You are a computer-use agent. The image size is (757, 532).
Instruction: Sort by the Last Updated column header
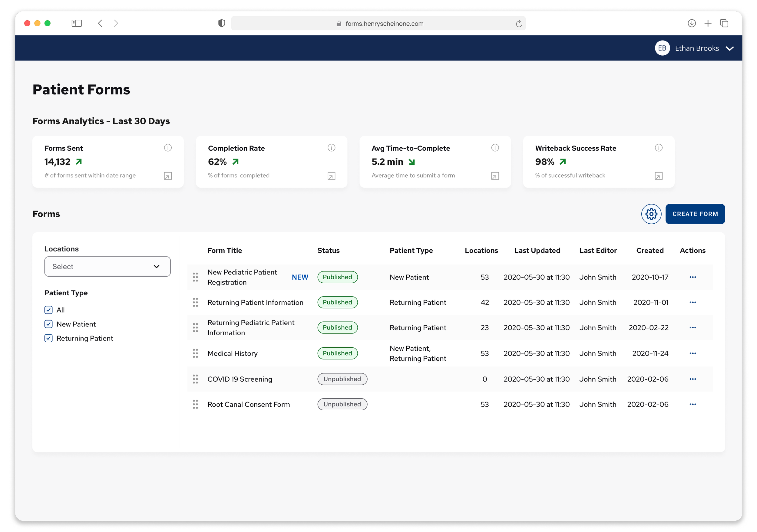pyautogui.click(x=537, y=251)
